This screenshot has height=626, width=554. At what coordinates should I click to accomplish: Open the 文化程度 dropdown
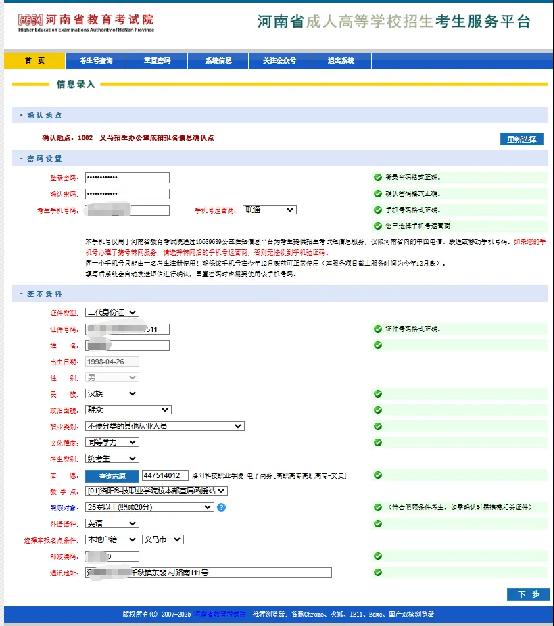(112, 442)
